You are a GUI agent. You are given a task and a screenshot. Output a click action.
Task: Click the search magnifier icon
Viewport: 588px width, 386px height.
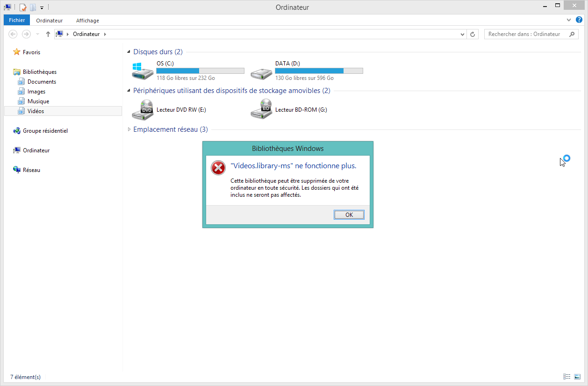coord(571,34)
